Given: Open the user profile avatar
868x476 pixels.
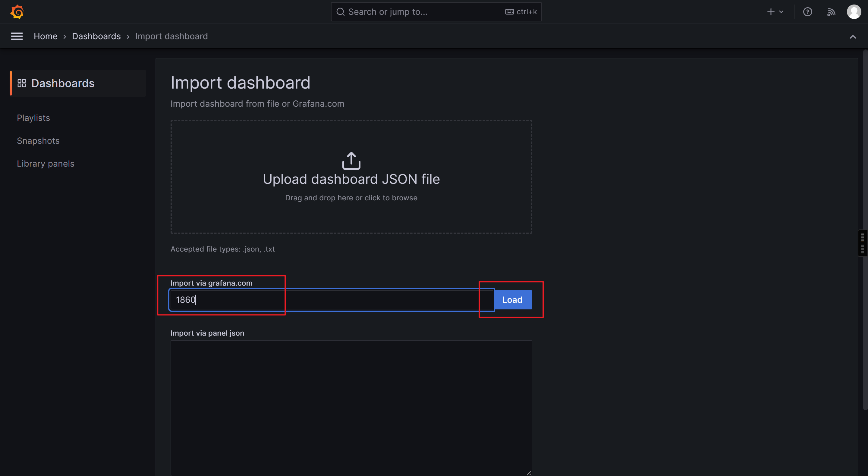Looking at the screenshot, I should pos(854,12).
